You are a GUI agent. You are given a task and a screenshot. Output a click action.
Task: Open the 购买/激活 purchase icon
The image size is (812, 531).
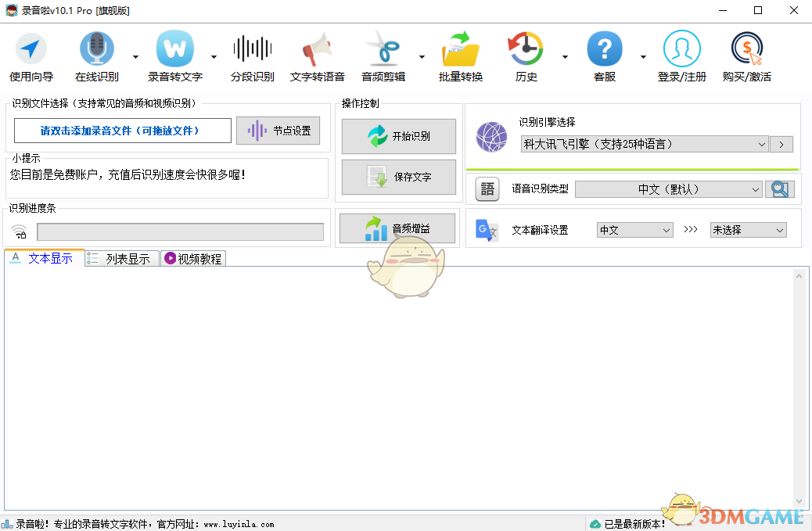(747, 57)
